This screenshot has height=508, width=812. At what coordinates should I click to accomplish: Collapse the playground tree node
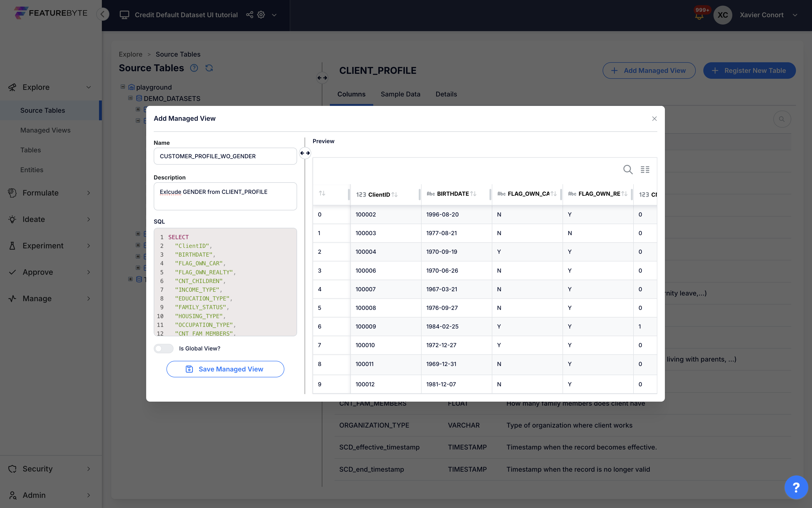click(123, 87)
